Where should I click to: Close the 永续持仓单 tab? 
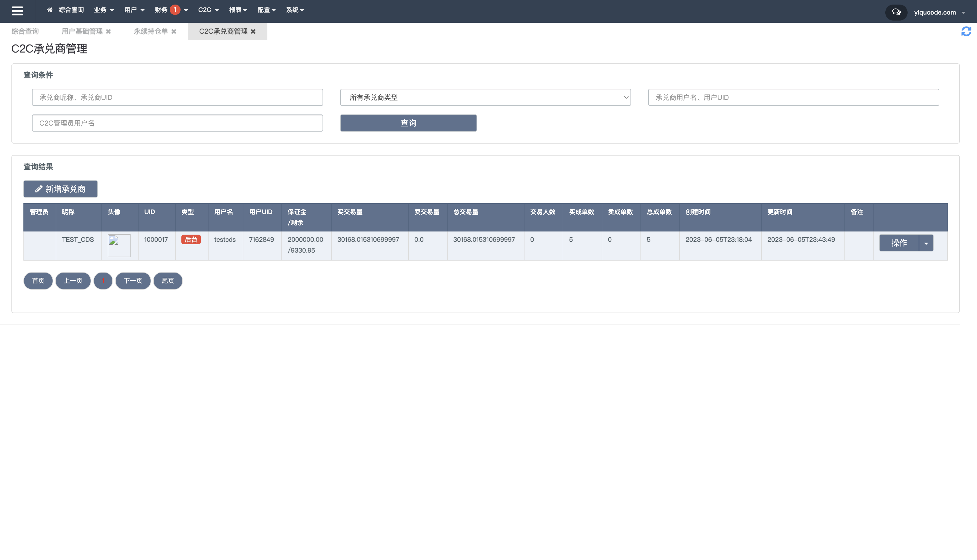coord(174,31)
